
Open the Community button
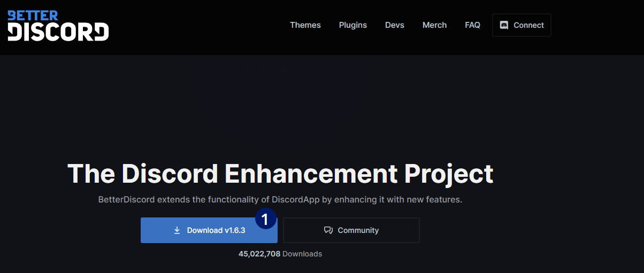(351, 230)
